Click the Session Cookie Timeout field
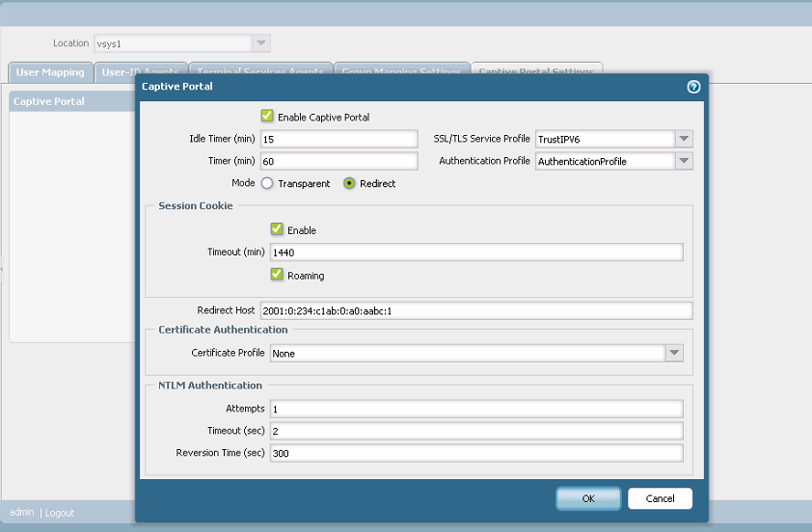This screenshot has width=812, height=532. [475, 252]
